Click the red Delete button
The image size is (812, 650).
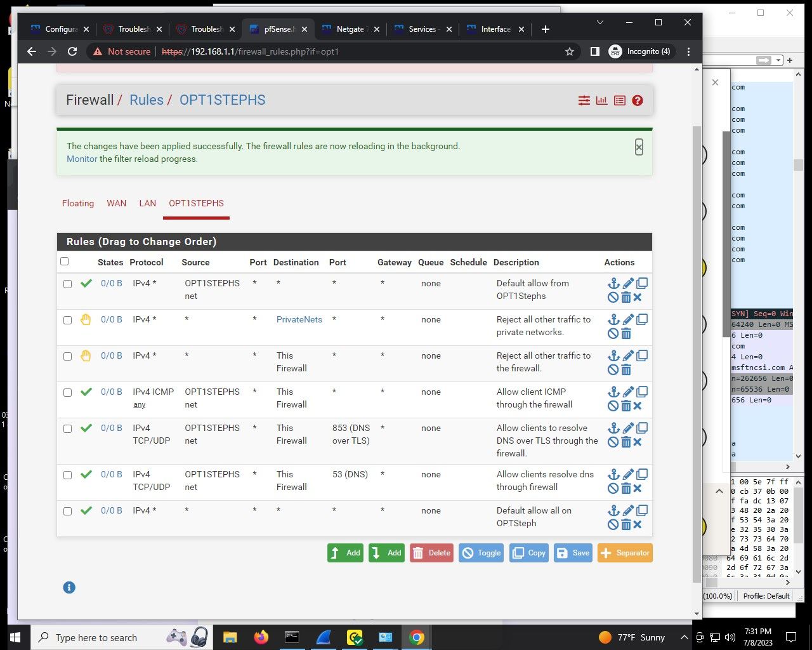click(431, 553)
